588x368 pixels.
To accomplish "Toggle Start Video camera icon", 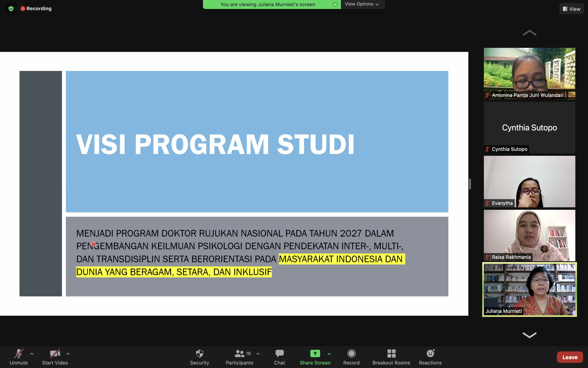I will (x=55, y=353).
